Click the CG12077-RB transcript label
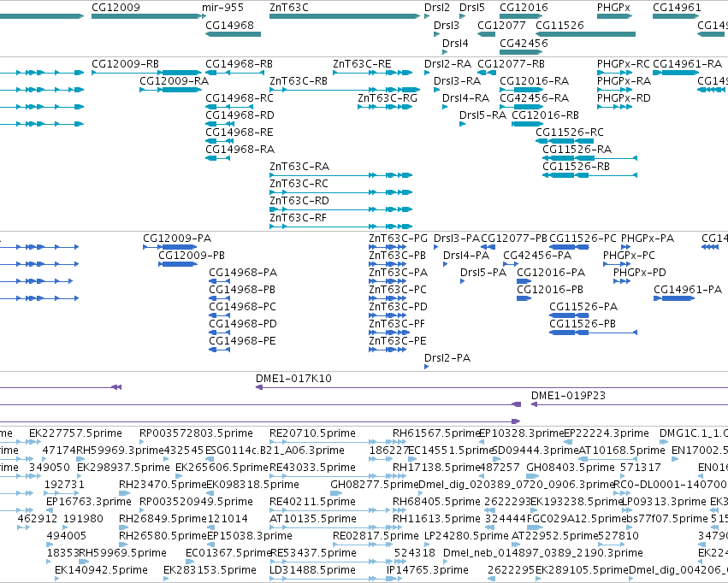Screen dimensions: 728x583 click(x=512, y=64)
